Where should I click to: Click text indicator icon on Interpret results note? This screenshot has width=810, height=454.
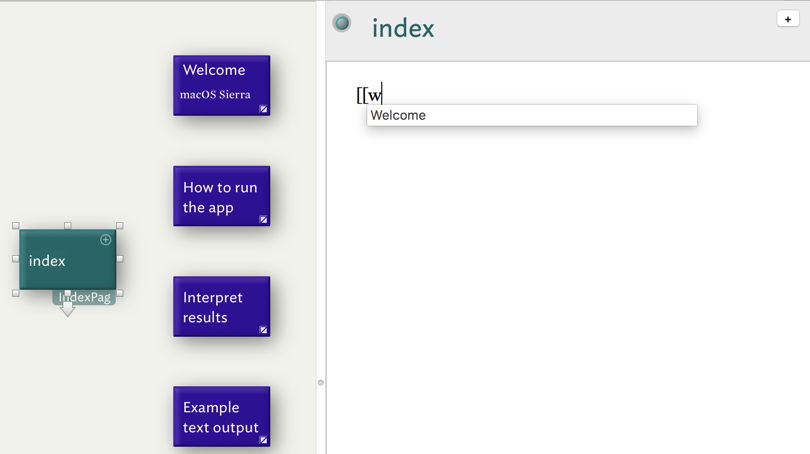(x=264, y=329)
